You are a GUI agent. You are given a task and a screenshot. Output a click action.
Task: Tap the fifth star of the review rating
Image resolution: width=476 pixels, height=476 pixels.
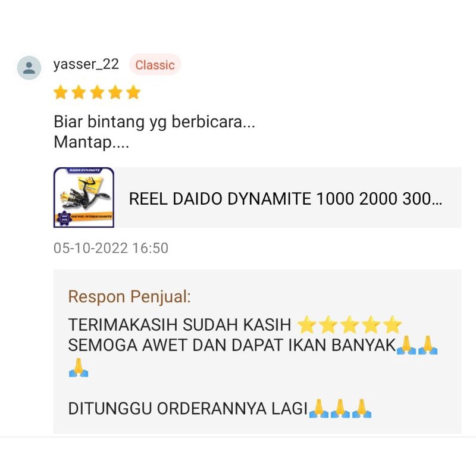pos(133,92)
